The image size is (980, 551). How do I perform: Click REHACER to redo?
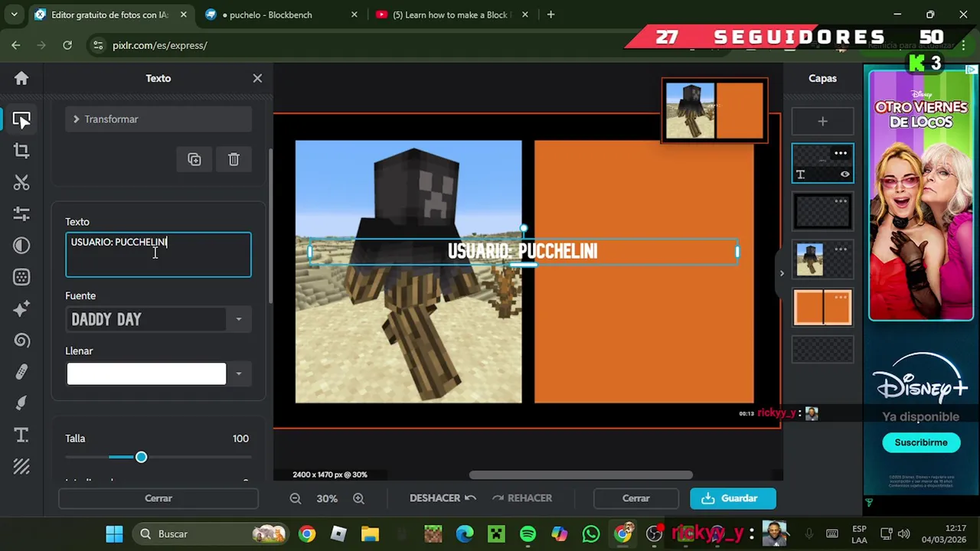point(522,498)
